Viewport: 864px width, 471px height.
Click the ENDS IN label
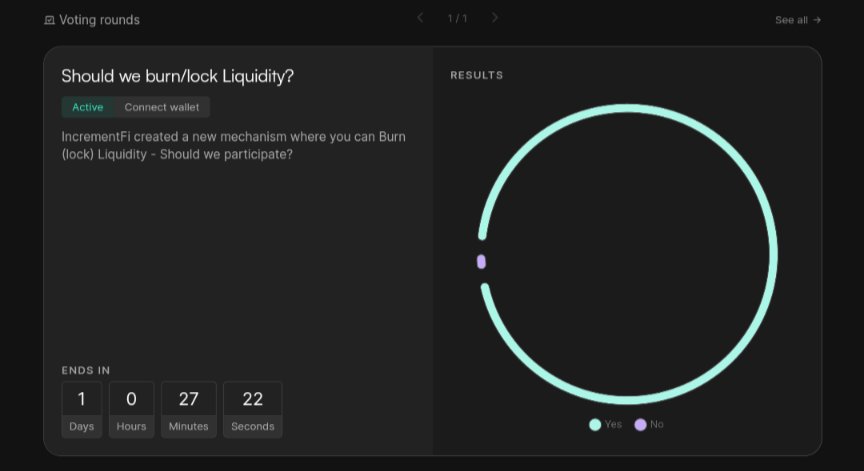coord(86,371)
